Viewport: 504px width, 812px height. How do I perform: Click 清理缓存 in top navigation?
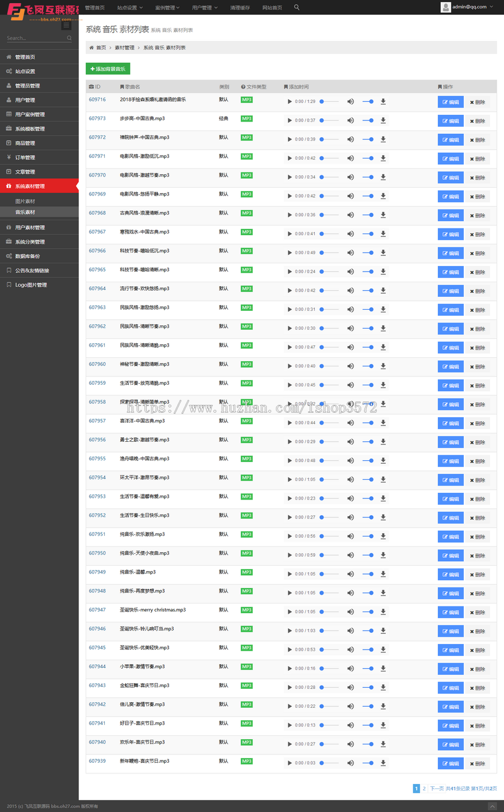tap(240, 8)
